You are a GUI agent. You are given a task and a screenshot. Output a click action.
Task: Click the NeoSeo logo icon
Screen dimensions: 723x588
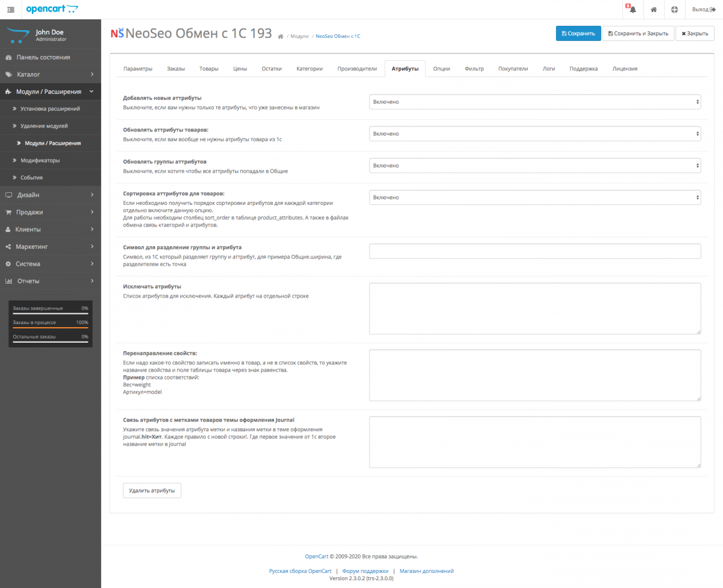click(117, 34)
